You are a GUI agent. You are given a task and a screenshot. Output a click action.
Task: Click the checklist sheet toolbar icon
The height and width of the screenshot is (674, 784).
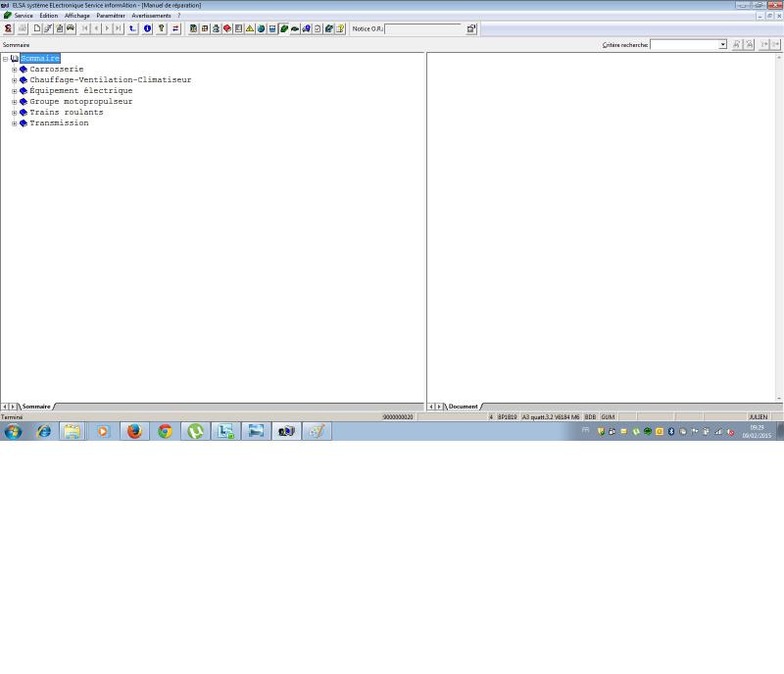click(318, 28)
